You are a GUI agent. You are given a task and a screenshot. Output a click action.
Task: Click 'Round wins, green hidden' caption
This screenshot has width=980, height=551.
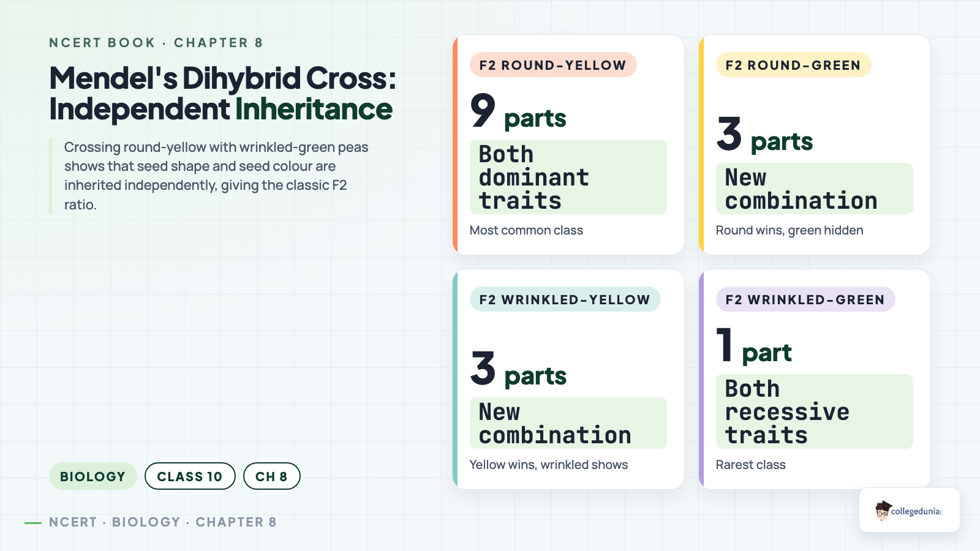click(790, 230)
